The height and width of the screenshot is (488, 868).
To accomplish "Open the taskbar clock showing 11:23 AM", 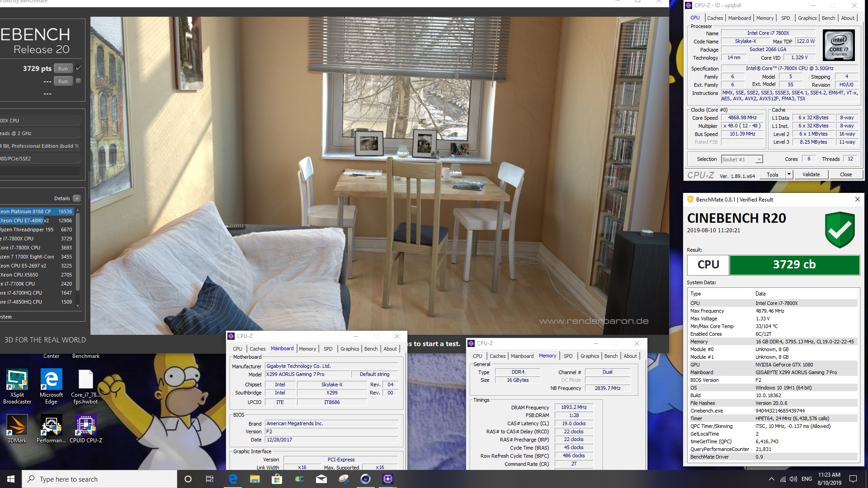I will coord(830,479).
